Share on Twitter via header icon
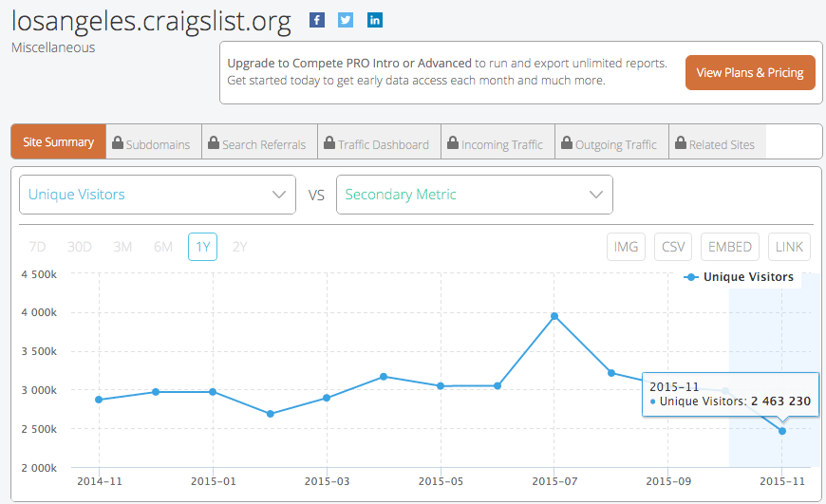The width and height of the screenshot is (826, 504). (x=346, y=21)
